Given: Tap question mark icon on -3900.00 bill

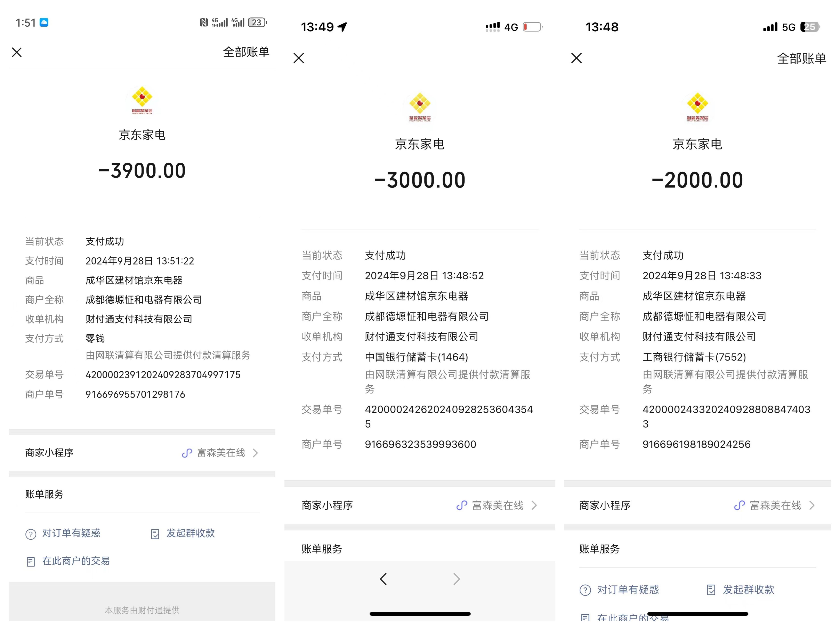Looking at the screenshot, I should 31,534.
